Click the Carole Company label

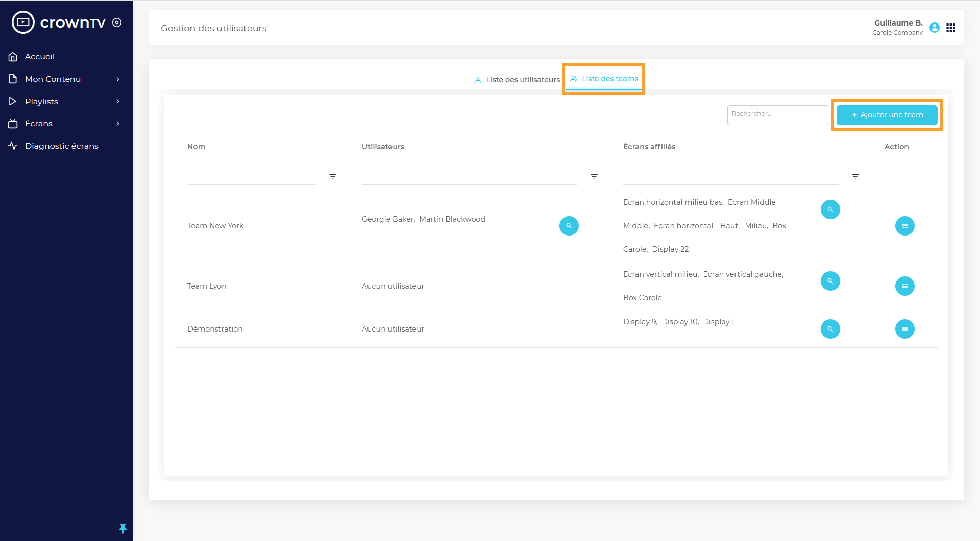point(897,33)
